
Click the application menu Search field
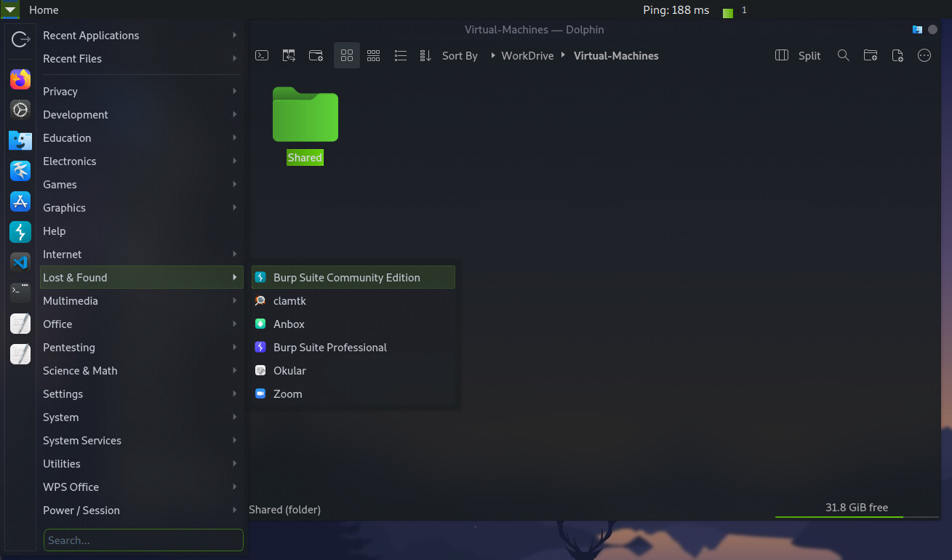coord(143,540)
